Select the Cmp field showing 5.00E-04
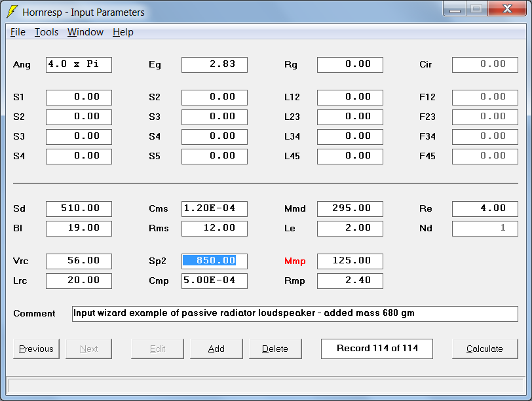532x401 pixels. 214,281
